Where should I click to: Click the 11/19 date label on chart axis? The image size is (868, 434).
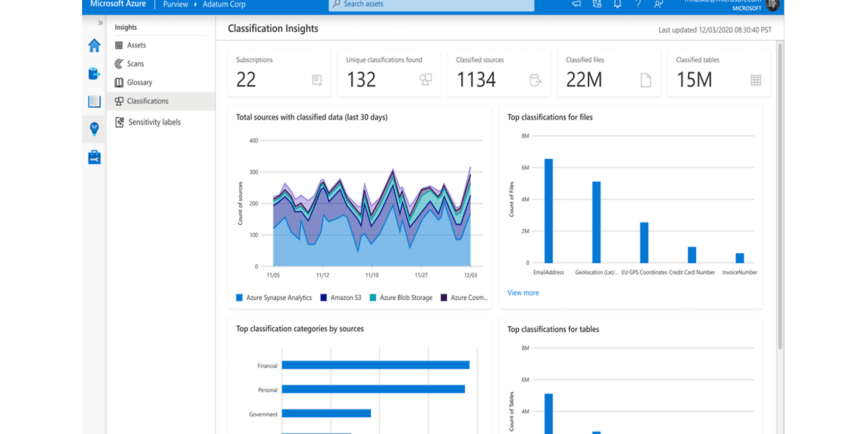point(372,275)
